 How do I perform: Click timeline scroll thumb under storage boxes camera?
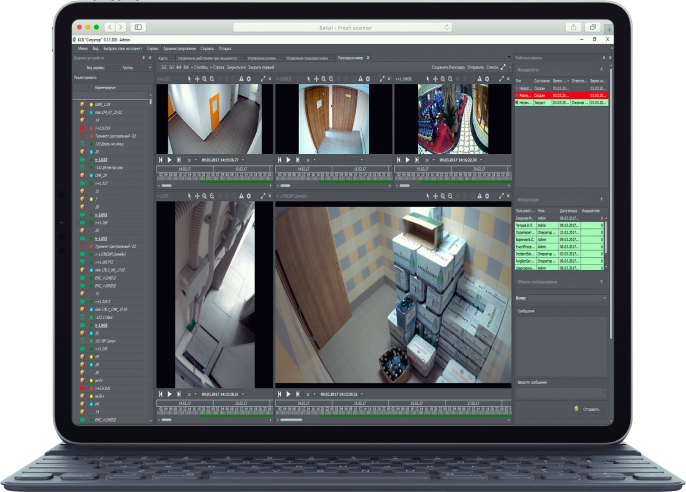point(291,420)
